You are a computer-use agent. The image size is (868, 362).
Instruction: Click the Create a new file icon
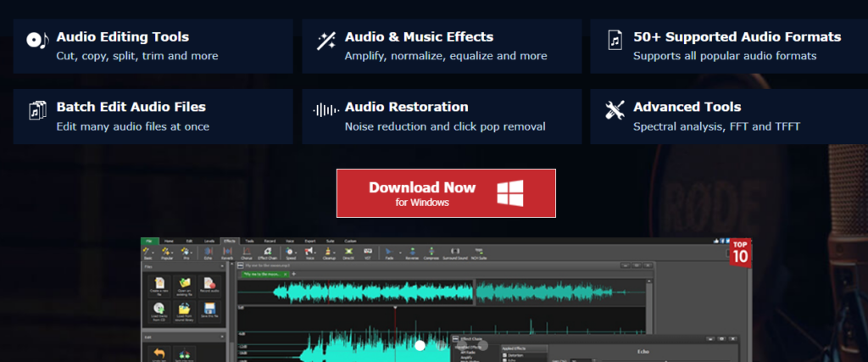159,283
